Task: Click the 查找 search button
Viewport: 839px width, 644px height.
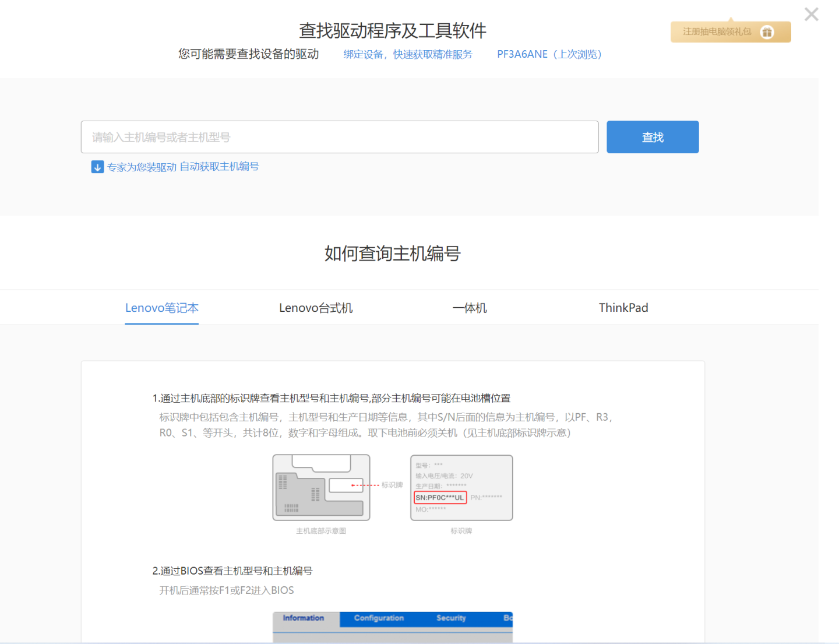Action: coord(653,137)
